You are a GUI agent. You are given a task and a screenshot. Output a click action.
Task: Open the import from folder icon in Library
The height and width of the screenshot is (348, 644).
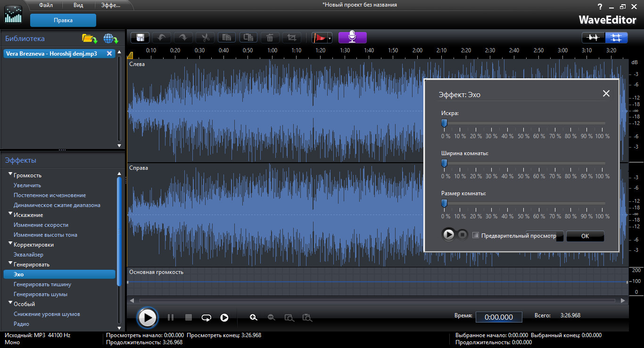click(x=89, y=39)
